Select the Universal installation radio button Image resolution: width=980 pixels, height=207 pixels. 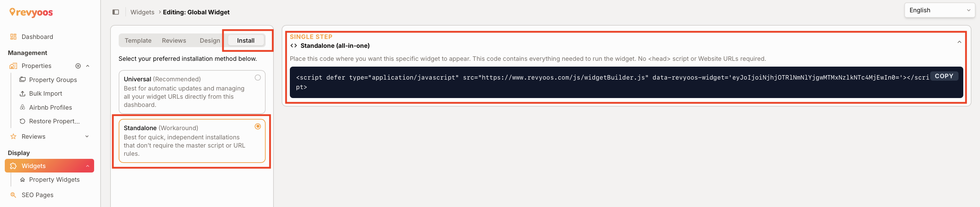tap(257, 78)
